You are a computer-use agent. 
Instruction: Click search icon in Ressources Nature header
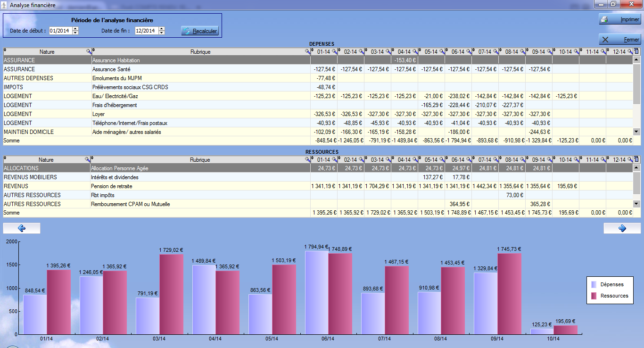(87, 159)
